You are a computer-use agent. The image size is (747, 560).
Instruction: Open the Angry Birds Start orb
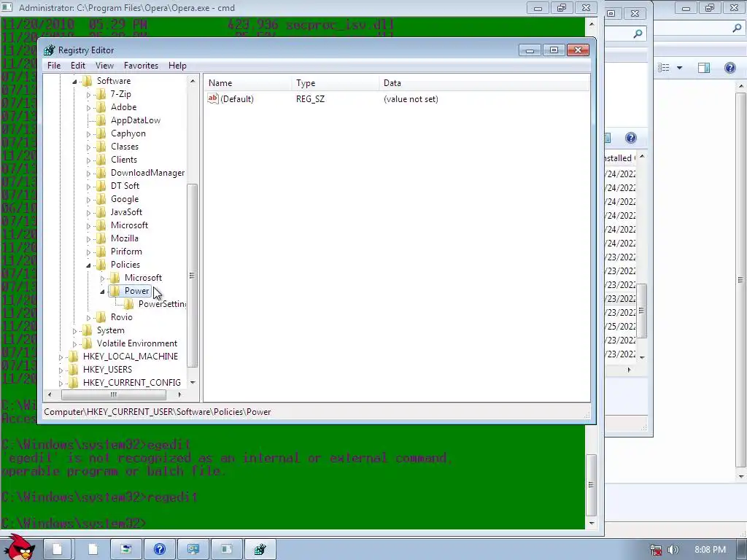click(19, 547)
